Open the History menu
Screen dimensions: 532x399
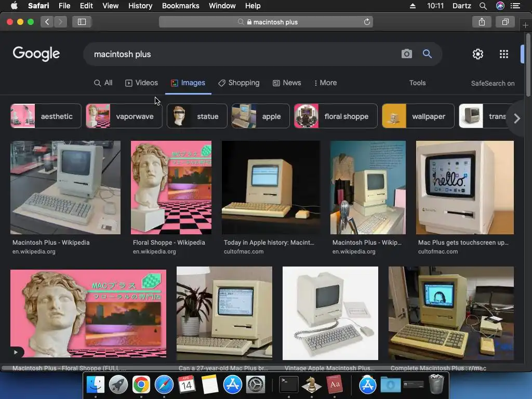coord(140,6)
